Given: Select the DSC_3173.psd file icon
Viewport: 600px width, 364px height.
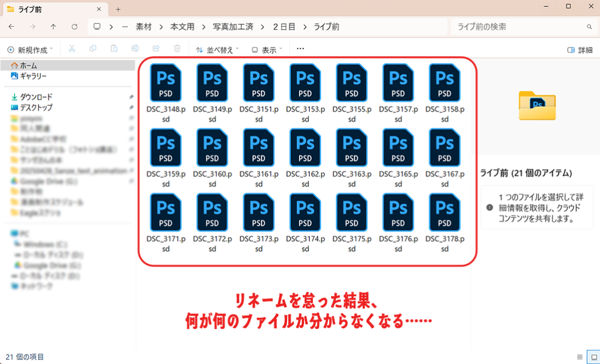Looking at the screenshot, I should 258,212.
